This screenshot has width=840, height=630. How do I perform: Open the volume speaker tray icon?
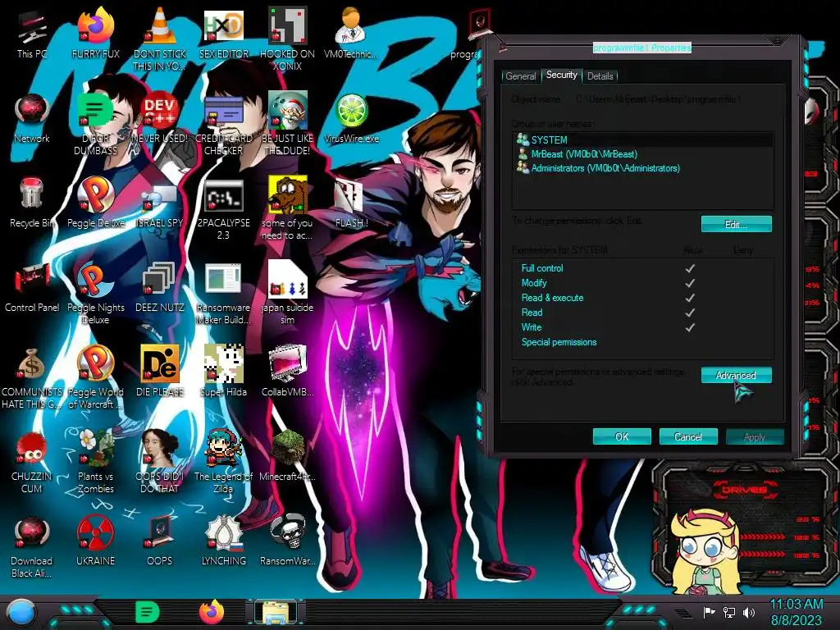tap(749, 612)
